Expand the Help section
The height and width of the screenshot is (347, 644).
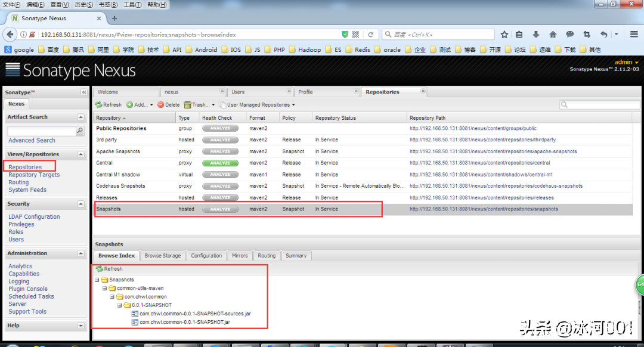81,326
